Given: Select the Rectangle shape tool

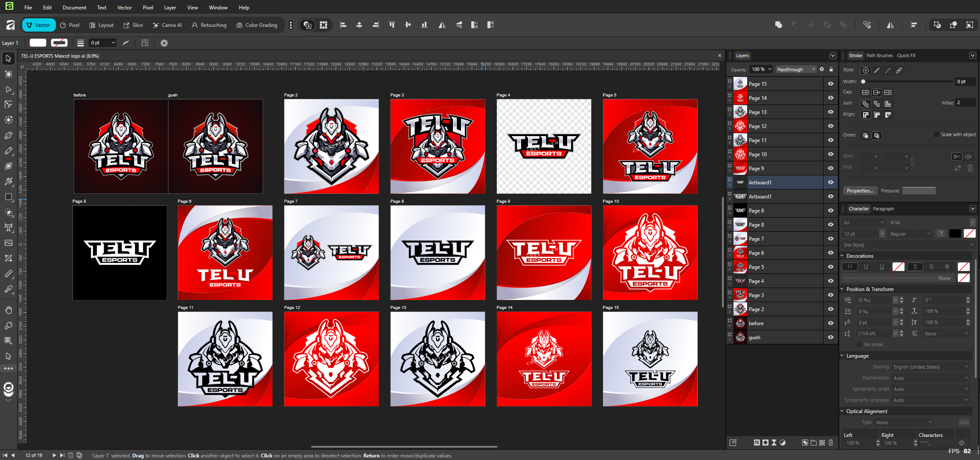Looking at the screenshot, I should [x=9, y=197].
